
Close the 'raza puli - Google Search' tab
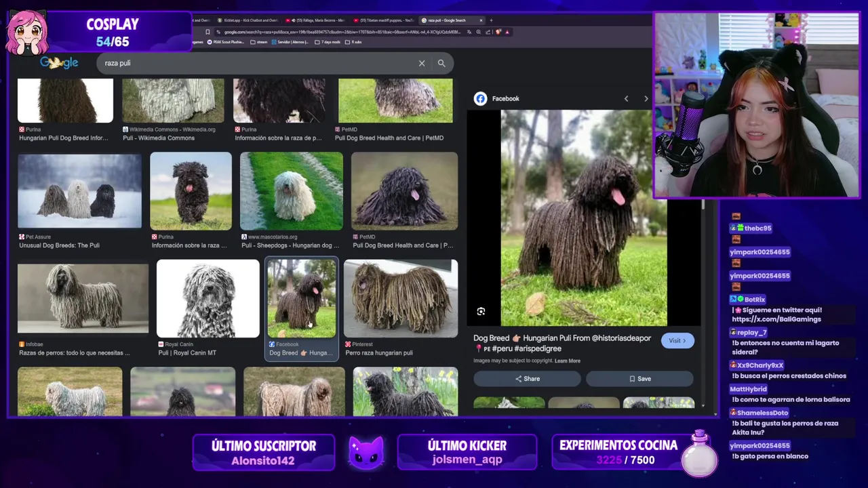(x=481, y=20)
